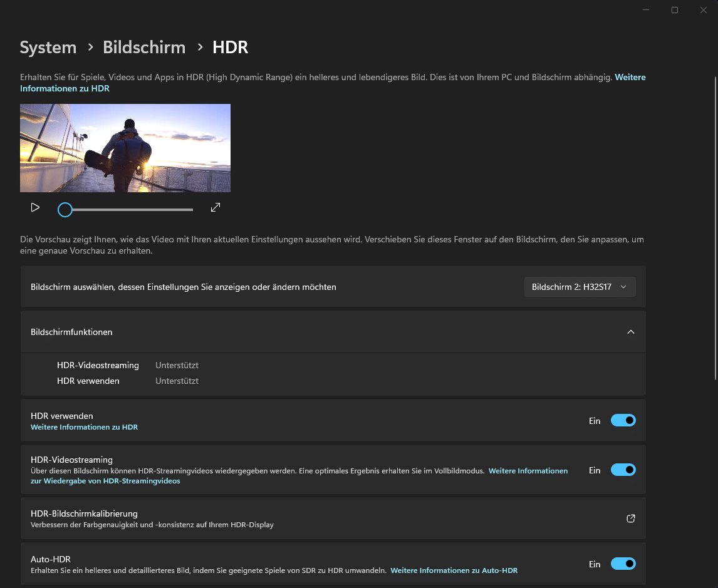Screen dimensions: 718x588
Task: Disable HDR-Videostreaming switch
Action: [x=623, y=470]
